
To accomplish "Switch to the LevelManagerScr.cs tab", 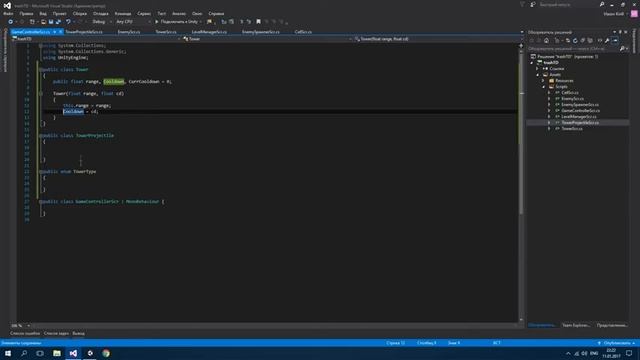I will 209,32.
